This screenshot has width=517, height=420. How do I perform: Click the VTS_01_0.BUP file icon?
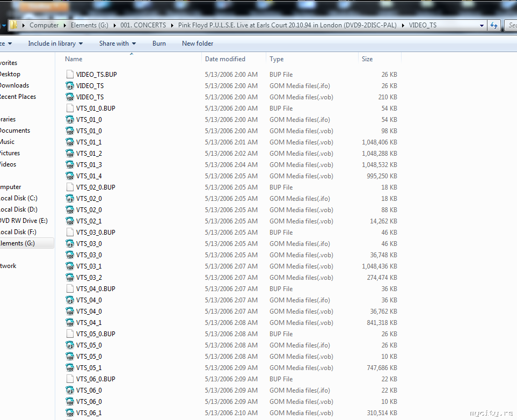(x=70, y=108)
